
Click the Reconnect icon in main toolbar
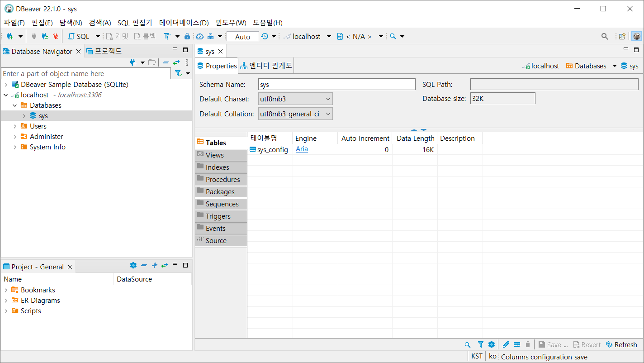[x=45, y=36]
